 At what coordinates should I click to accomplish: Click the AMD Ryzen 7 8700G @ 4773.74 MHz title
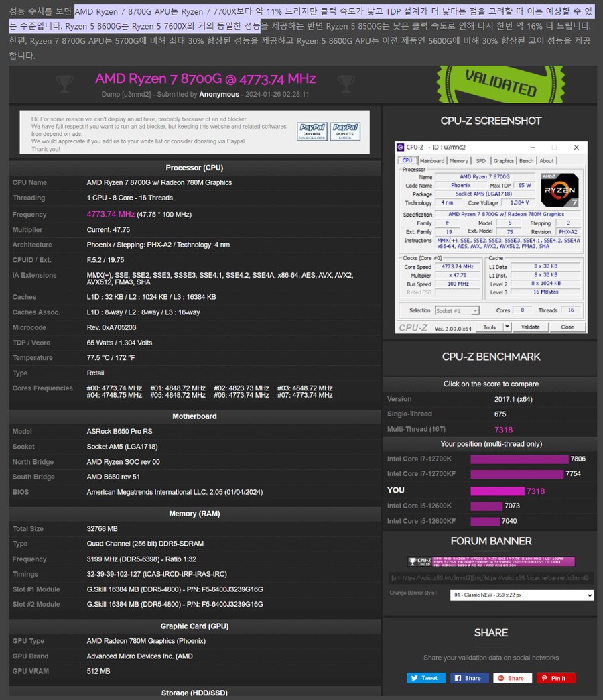(x=205, y=79)
